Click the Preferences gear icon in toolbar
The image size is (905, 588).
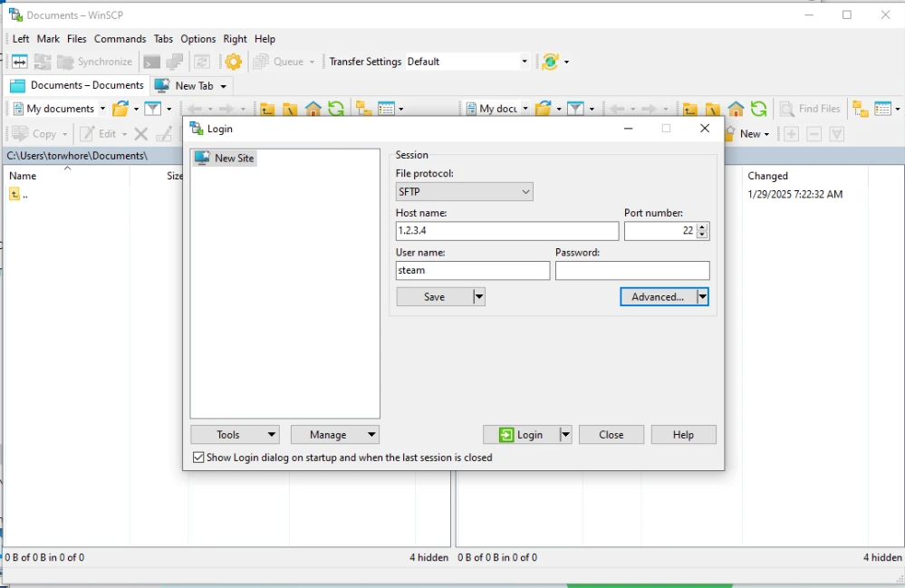tap(234, 62)
